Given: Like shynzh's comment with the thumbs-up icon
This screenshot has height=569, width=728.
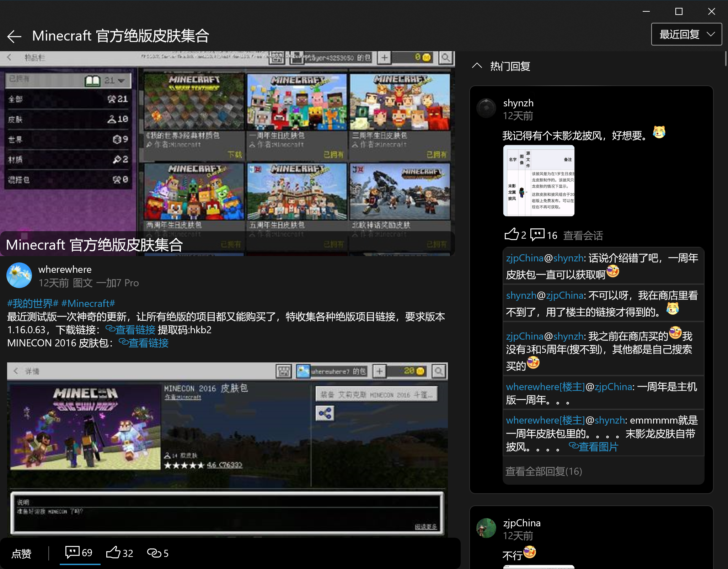Looking at the screenshot, I should click(512, 234).
